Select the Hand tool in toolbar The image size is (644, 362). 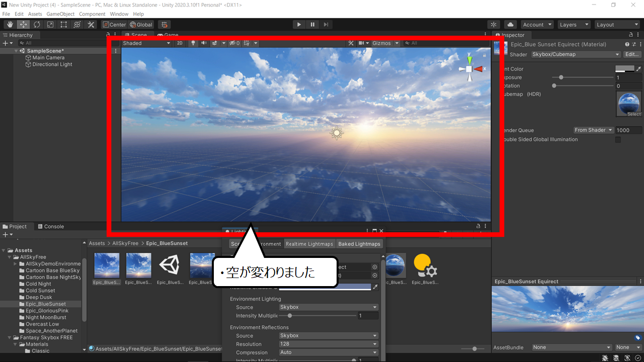(10, 24)
